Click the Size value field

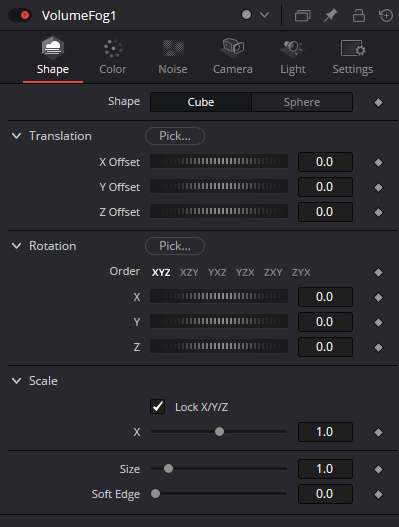click(325, 469)
